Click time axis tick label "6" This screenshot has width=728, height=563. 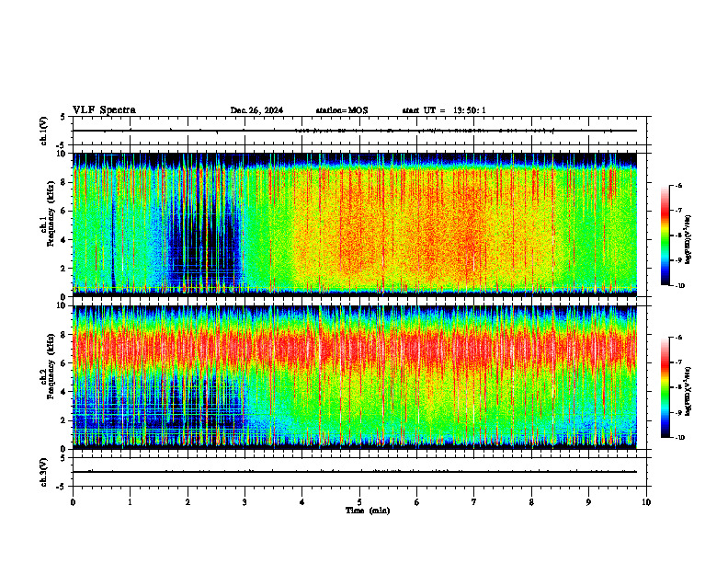417,502
